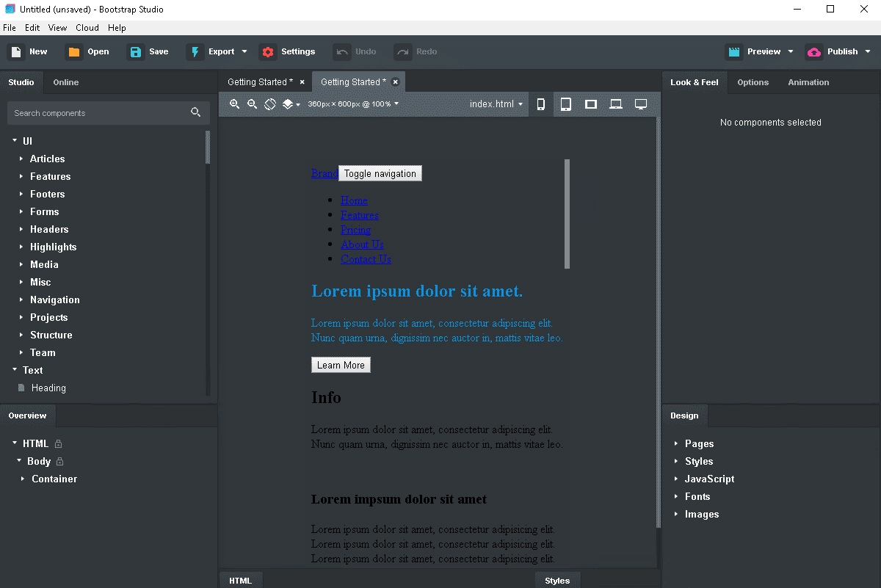Image resolution: width=881 pixels, height=588 pixels.
Task: Open the Settings gear button
Action: 289,51
